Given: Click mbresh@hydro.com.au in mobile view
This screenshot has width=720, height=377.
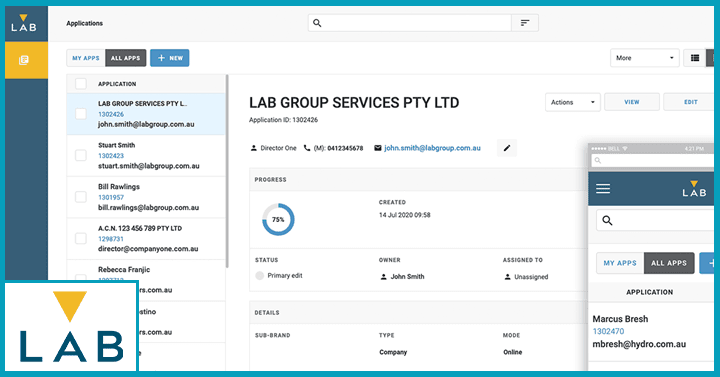Looking at the screenshot, I should (639, 344).
